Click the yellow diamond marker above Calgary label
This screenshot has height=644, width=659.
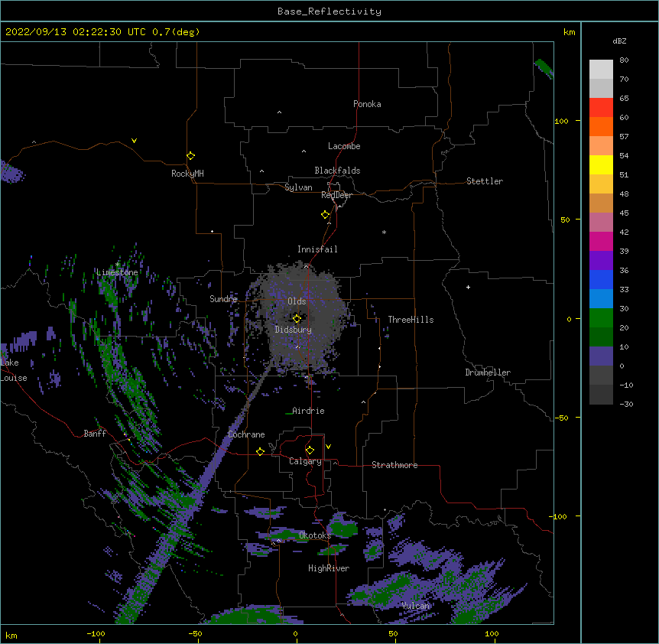310,450
